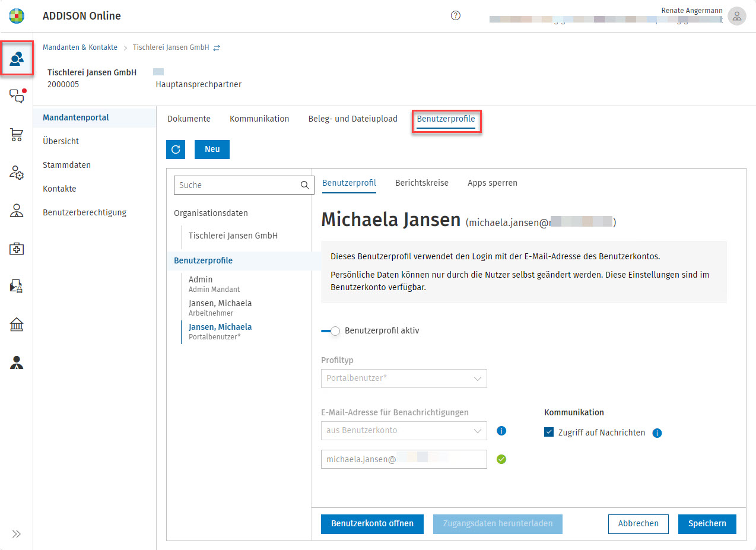Follow Mandanten & Kontakte breadcrumb link
756x550 pixels.
click(x=80, y=47)
